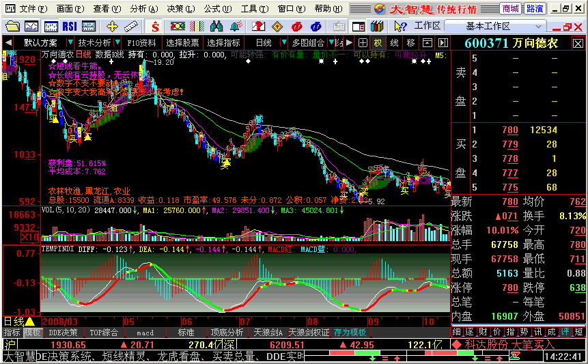The width and height of the screenshot is (588, 364).
Task: Click the line chart toolbar icon
Action: pos(31,26)
